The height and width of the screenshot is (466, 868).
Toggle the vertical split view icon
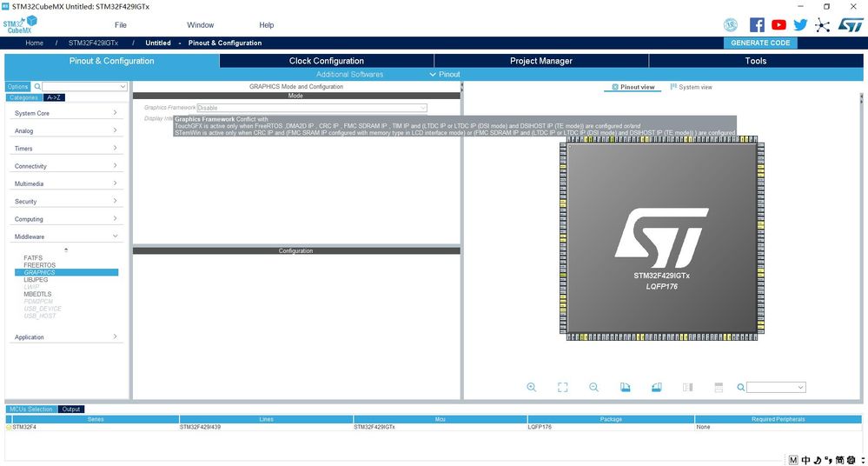click(687, 387)
